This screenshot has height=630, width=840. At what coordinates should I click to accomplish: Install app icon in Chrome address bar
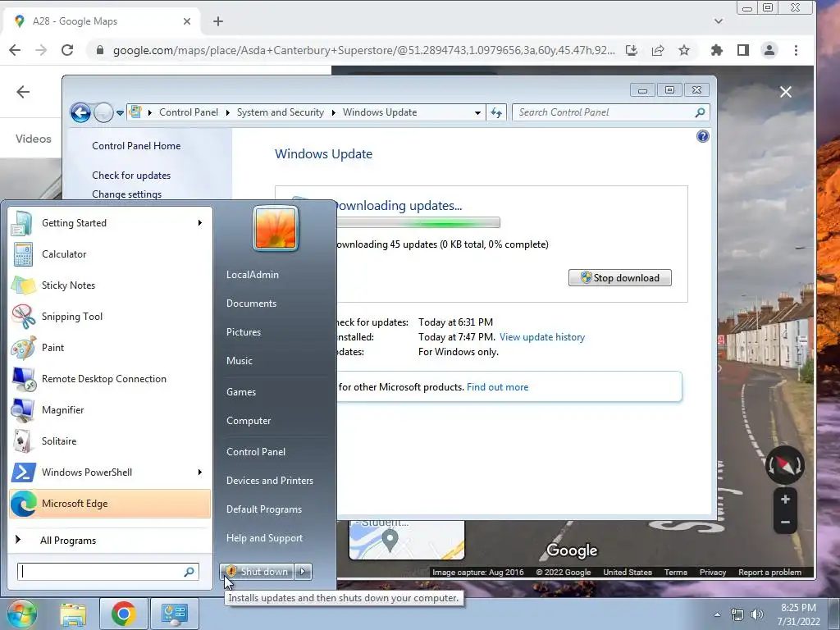point(632,50)
